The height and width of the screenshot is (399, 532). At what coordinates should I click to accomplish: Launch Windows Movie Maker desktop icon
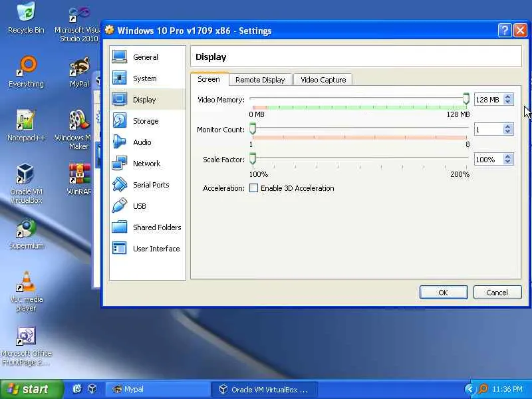click(80, 120)
